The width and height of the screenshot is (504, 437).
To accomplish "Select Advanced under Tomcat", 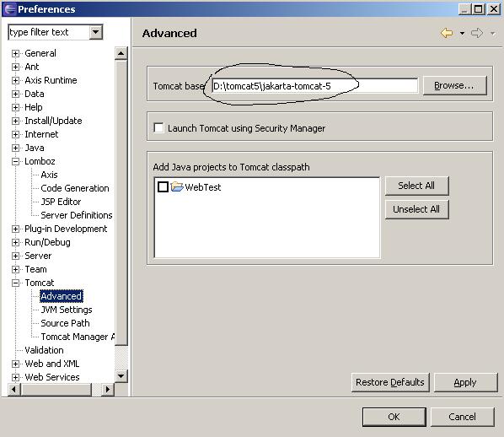I will point(62,296).
